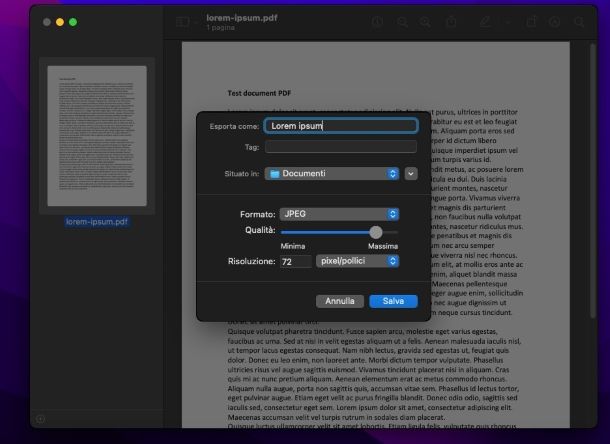Click the Minima label under the slider
Image resolution: width=610 pixels, height=444 pixels.
pyautogui.click(x=293, y=246)
